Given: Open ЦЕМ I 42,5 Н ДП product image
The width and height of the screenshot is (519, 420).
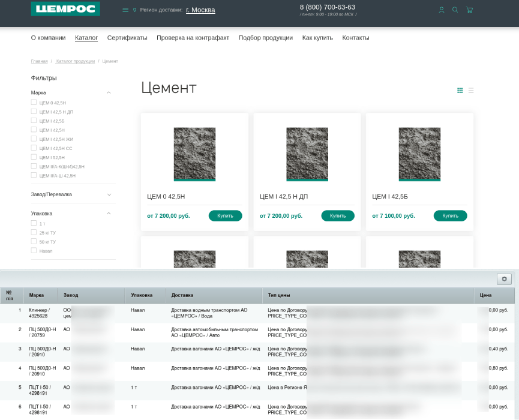Looking at the screenshot, I should click(307, 154).
